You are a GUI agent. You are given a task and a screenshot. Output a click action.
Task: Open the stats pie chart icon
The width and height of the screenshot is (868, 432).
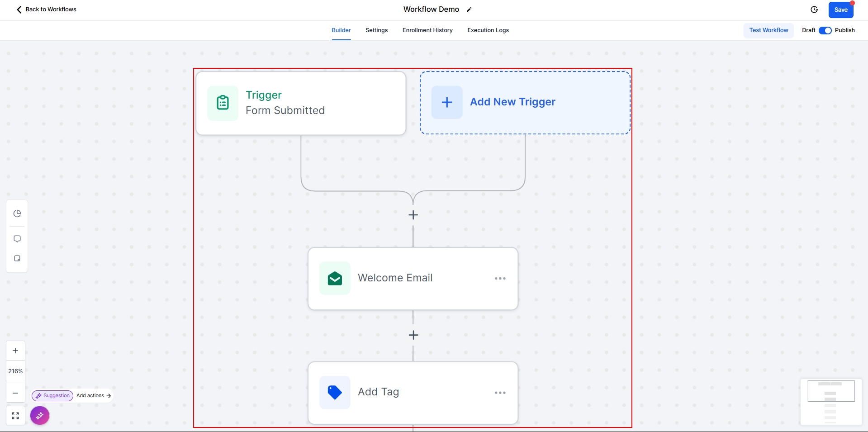(17, 214)
